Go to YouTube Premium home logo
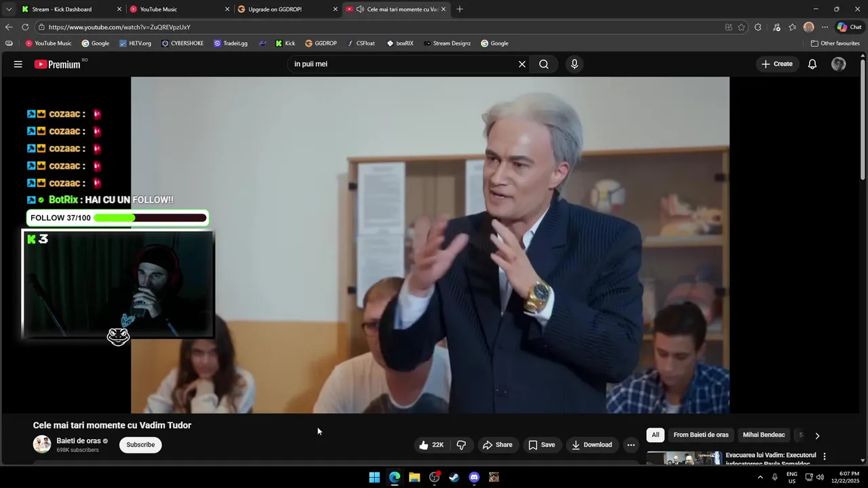 pos(58,64)
